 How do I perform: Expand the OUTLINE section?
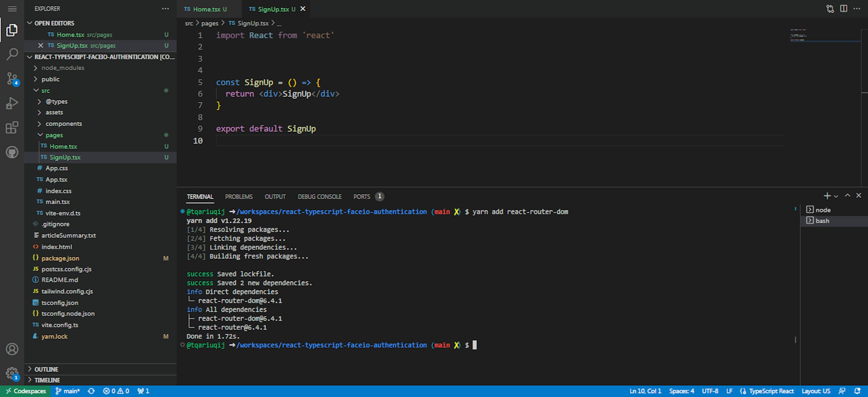tap(46, 369)
